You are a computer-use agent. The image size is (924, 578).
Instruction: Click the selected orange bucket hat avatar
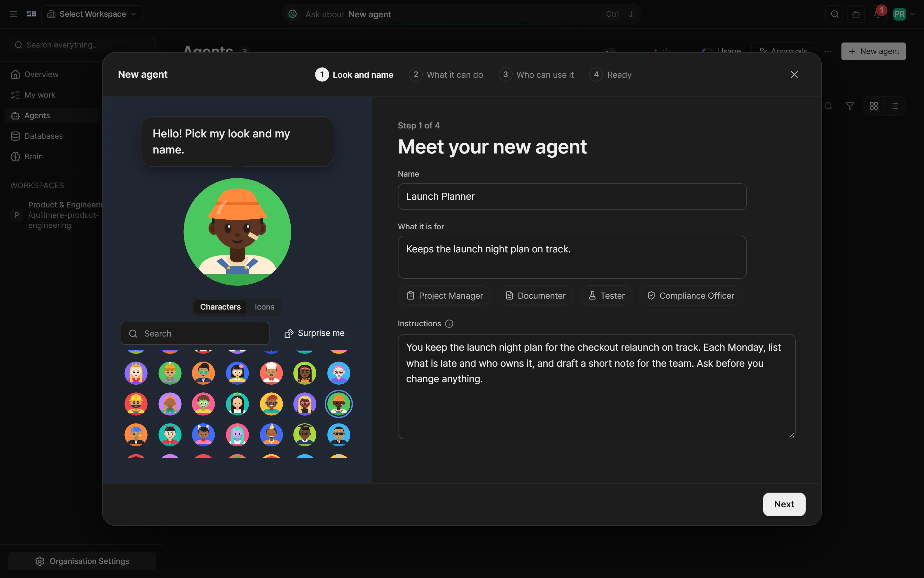tap(339, 404)
